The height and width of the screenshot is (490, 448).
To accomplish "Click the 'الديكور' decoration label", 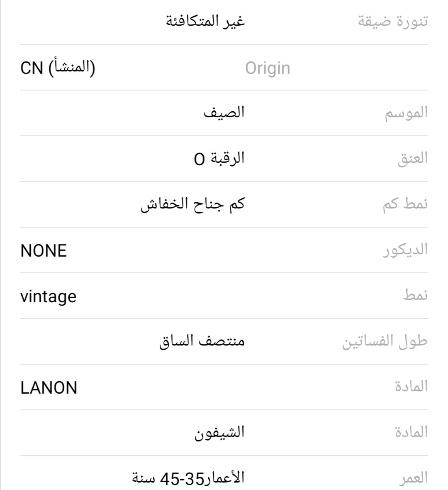I will (405, 250).
